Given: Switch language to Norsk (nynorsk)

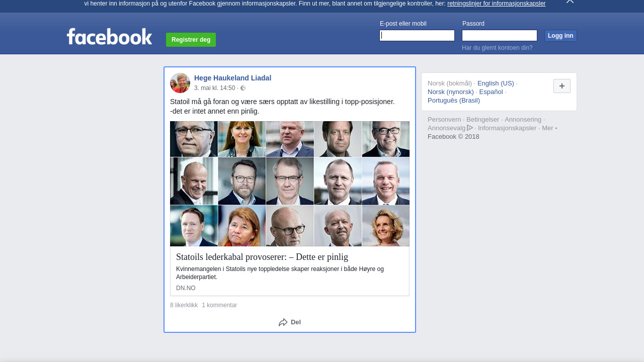Looking at the screenshot, I should coord(451,92).
